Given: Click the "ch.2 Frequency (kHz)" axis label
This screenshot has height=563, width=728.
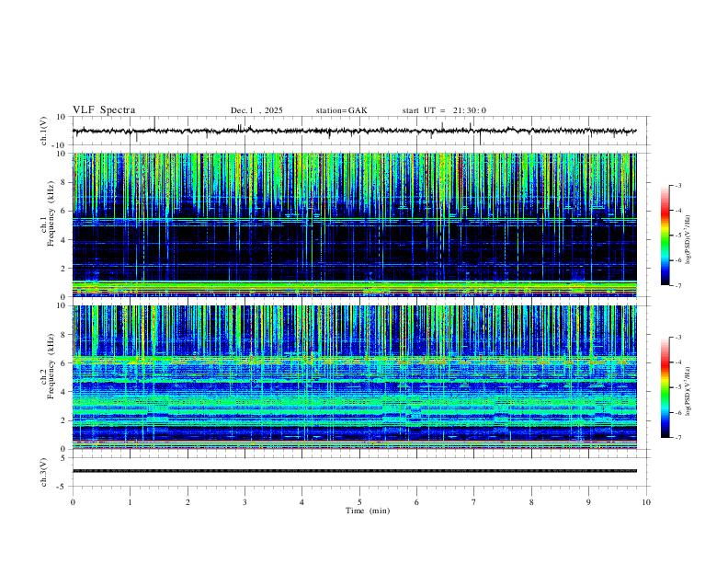Looking at the screenshot, I should (x=47, y=366).
